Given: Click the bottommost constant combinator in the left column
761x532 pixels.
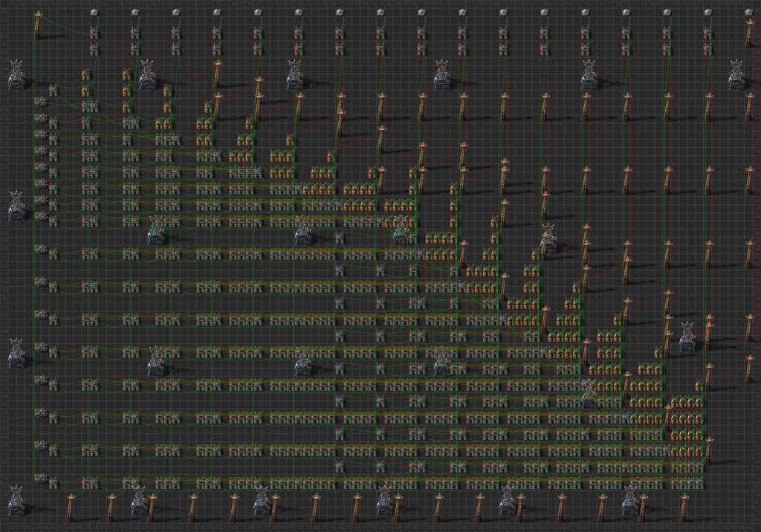Looking at the screenshot, I should [41, 478].
